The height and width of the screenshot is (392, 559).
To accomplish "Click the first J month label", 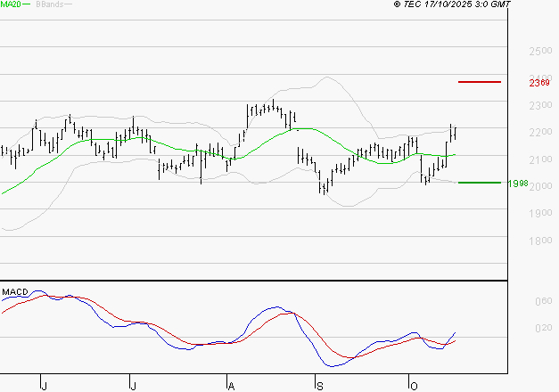I will [44, 387].
